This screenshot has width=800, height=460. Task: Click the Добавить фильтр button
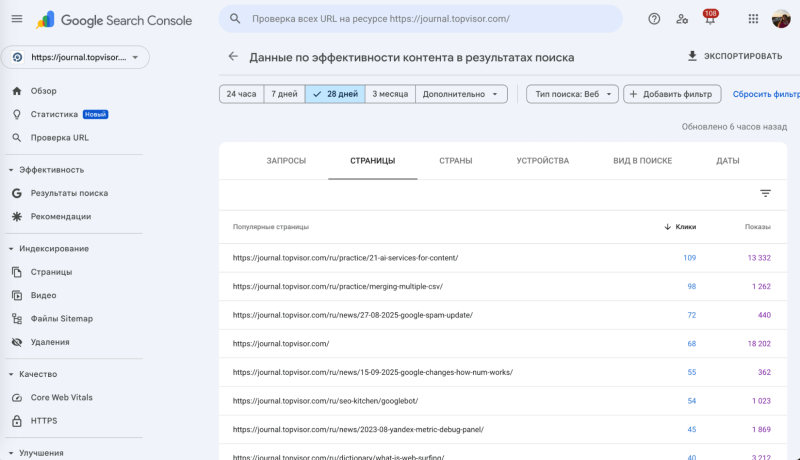point(672,94)
